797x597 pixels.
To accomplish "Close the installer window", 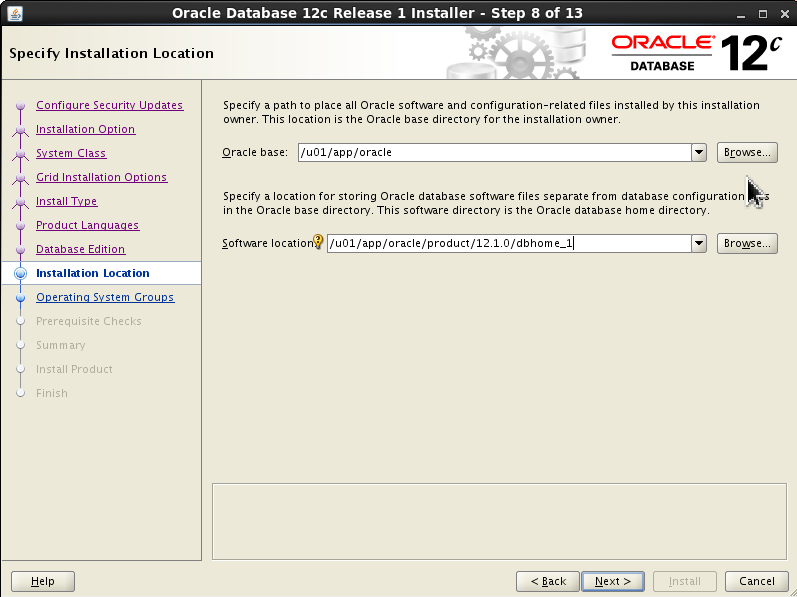I will pyautogui.click(x=785, y=14).
